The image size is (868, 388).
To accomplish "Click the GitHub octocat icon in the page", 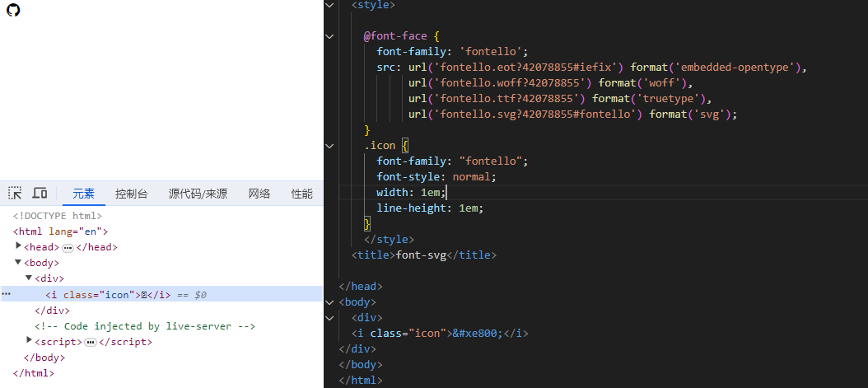I will [13, 10].
